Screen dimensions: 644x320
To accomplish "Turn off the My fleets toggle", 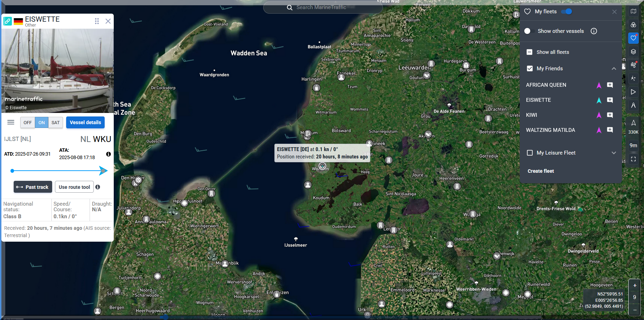I will pos(566,12).
